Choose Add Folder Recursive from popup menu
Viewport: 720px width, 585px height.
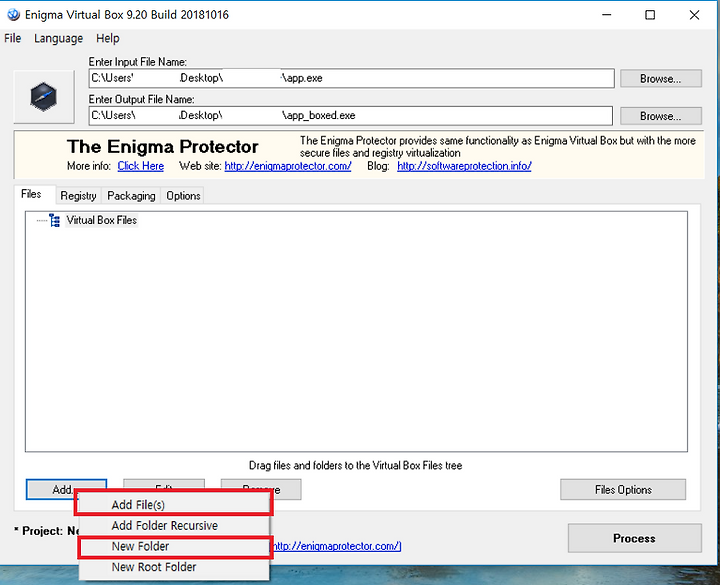coord(174,525)
